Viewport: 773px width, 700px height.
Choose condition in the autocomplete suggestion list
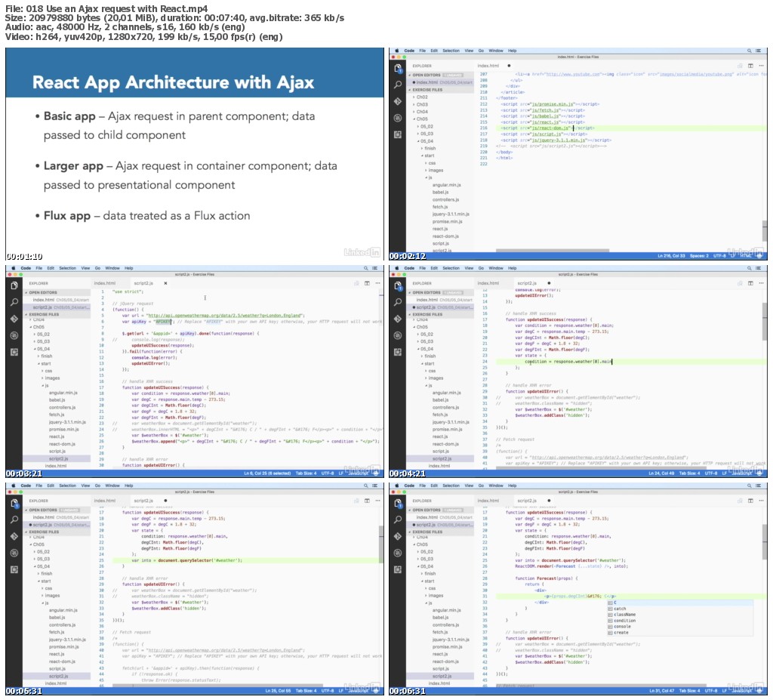[624, 621]
